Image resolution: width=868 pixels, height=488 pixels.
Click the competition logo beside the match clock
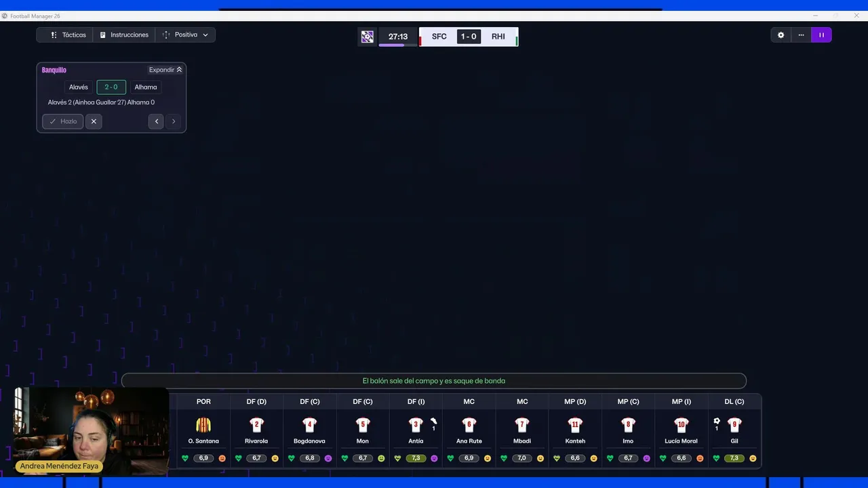tap(367, 37)
